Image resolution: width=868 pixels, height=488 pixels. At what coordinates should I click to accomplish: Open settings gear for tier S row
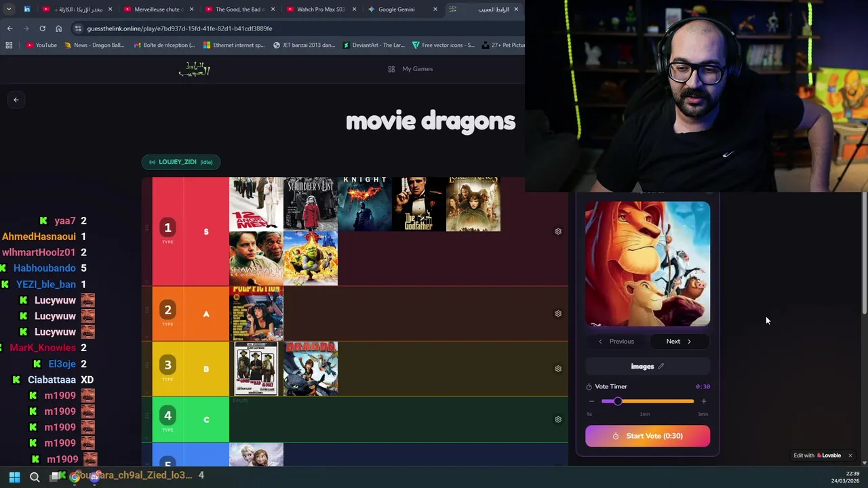tap(558, 231)
